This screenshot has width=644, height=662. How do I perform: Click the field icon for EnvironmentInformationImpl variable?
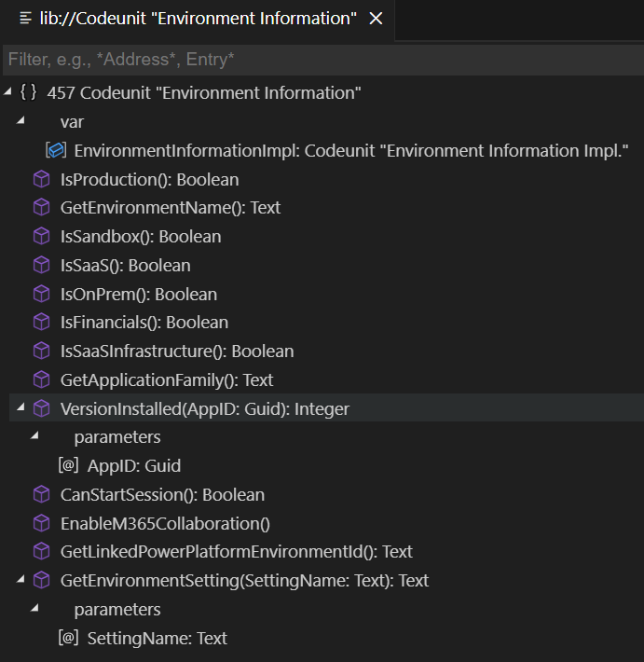click(55, 151)
